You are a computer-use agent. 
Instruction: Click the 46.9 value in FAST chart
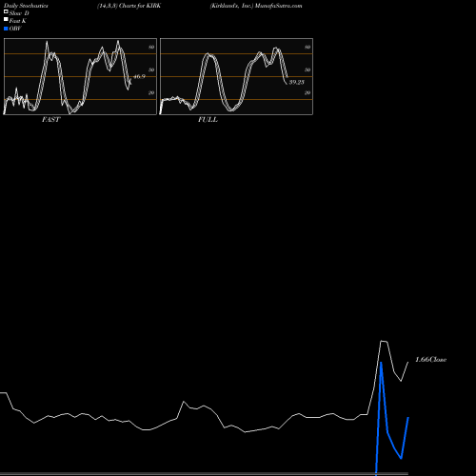pos(139,76)
